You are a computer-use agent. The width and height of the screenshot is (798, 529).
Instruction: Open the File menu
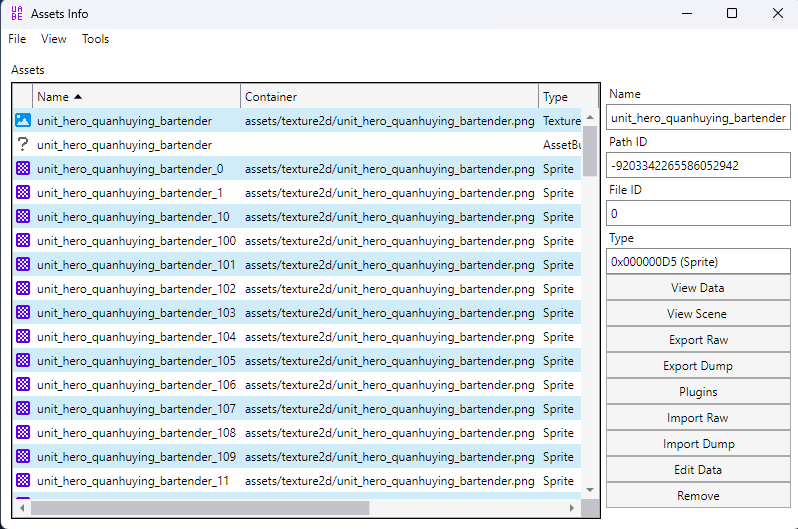[x=17, y=39]
